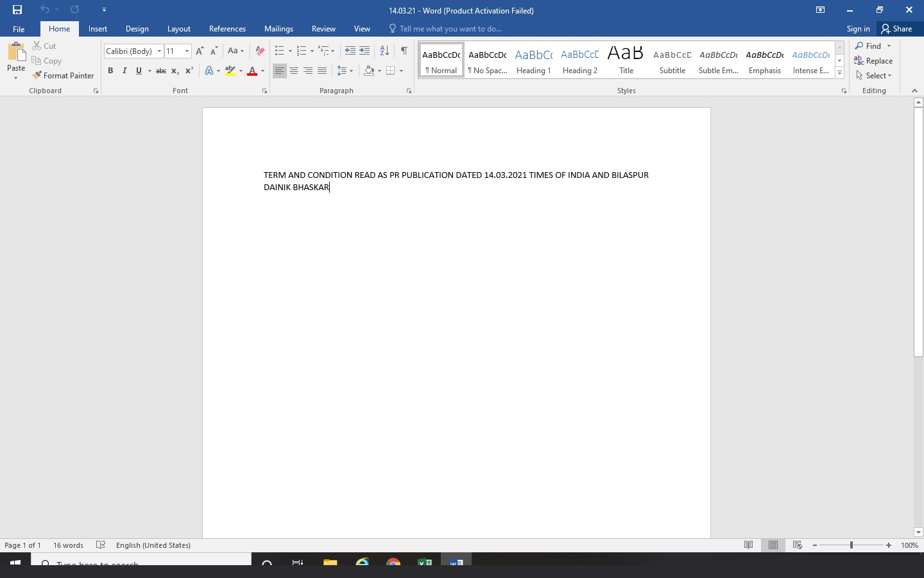Toggle superscript formatting
Image resolution: width=924 pixels, height=578 pixels.
click(x=189, y=71)
